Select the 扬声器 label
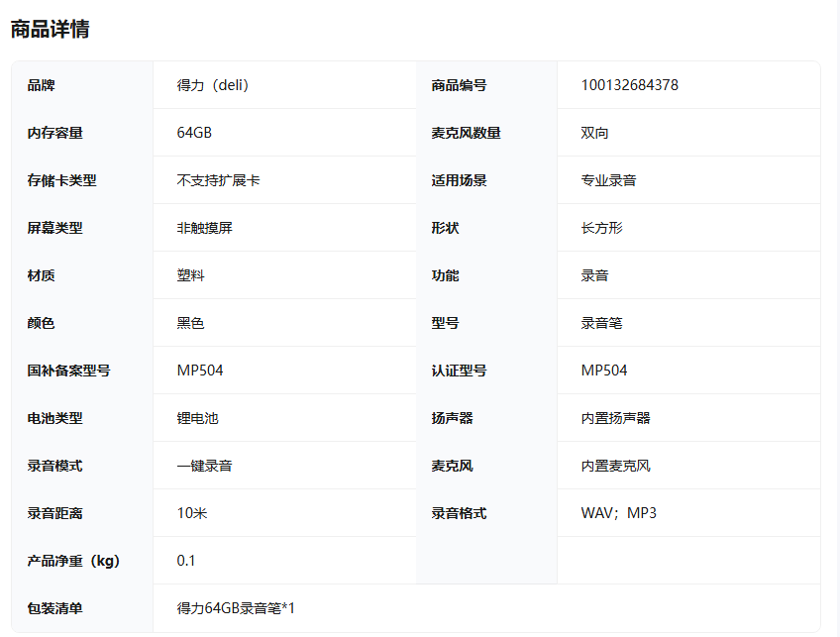This screenshot has width=840, height=637. click(x=452, y=418)
